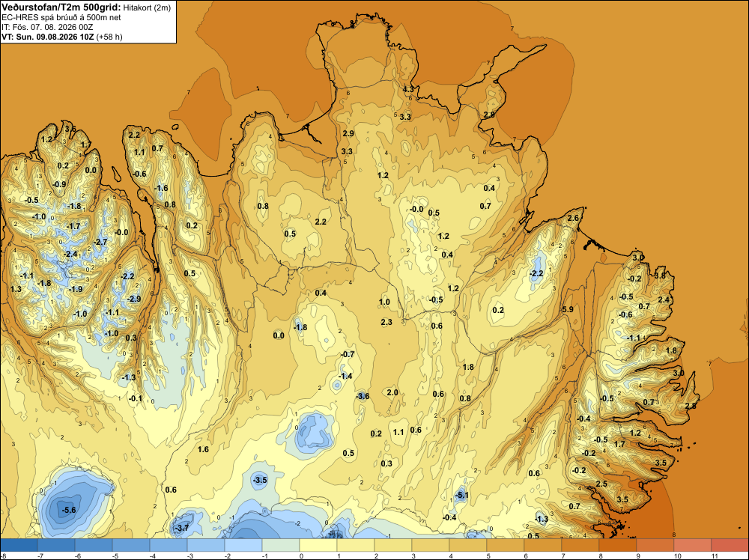The image size is (749, 560).
Task: Click the Veðurstofan/T2m 500grid title text
Action: click(61, 7)
